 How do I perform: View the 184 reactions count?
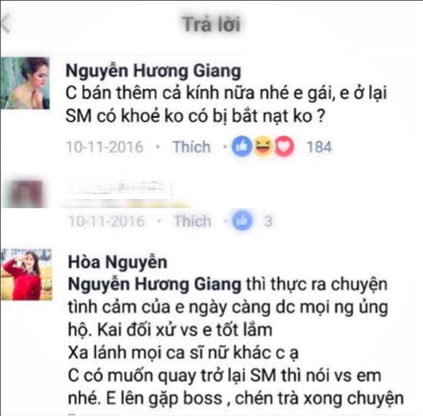tap(319, 147)
